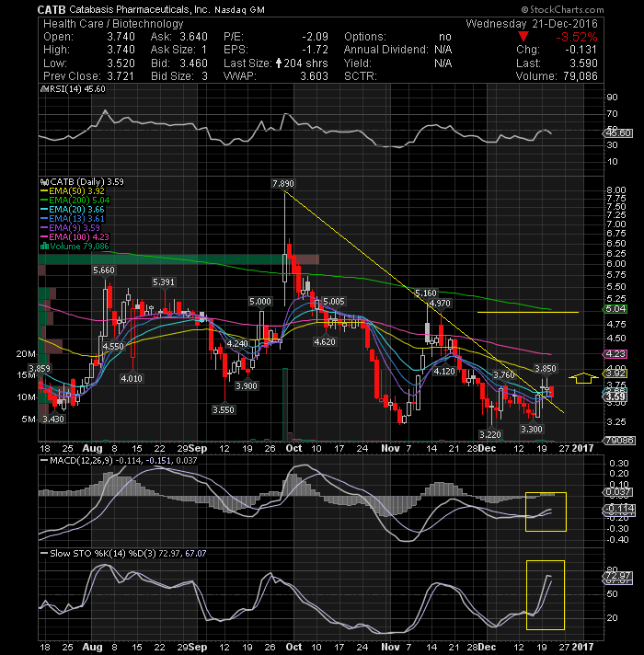Click the Open value 3.740
This screenshot has width=644, height=655.
tap(121, 37)
